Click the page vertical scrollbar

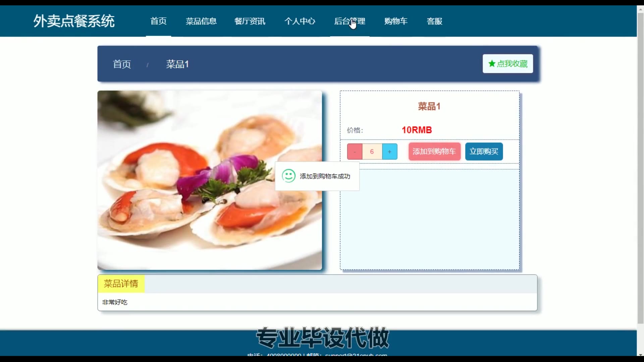(640, 168)
